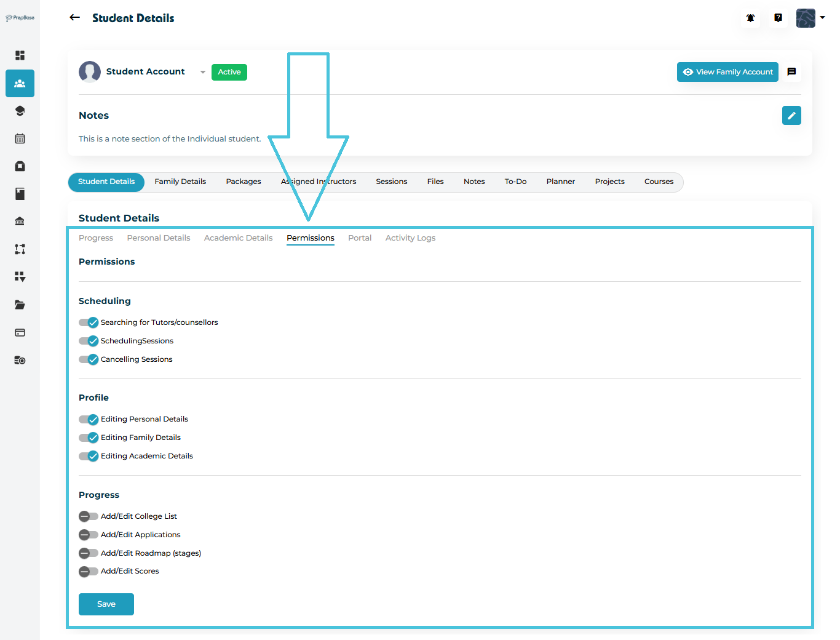Enable Add/Edit Scores toggle

click(89, 572)
